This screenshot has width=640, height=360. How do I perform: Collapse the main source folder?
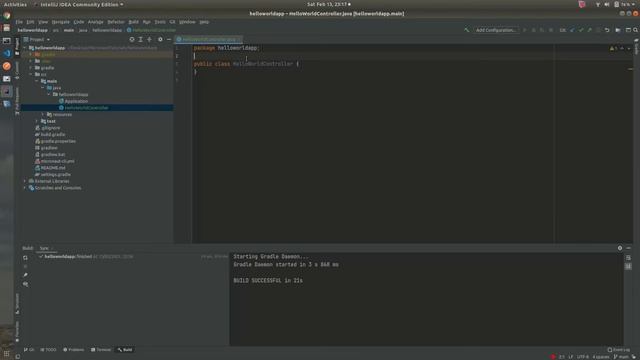click(x=37, y=81)
